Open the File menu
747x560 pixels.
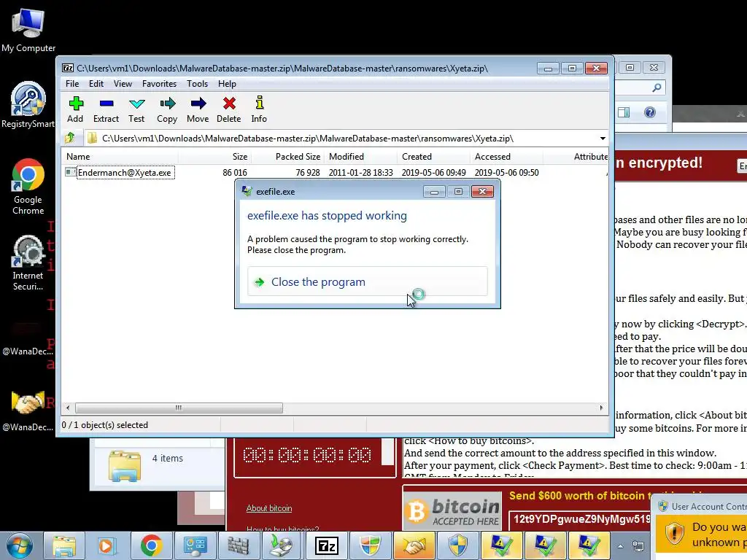(72, 84)
